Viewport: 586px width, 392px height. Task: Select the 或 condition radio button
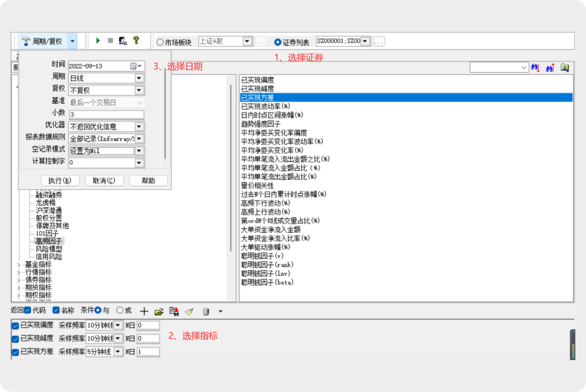click(120, 310)
